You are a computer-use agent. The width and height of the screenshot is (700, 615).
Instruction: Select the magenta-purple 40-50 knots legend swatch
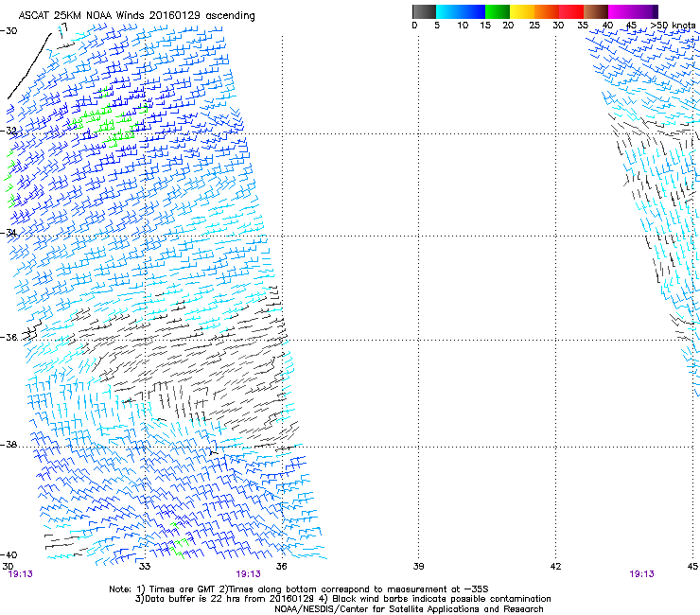pyautogui.click(x=633, y=11)
